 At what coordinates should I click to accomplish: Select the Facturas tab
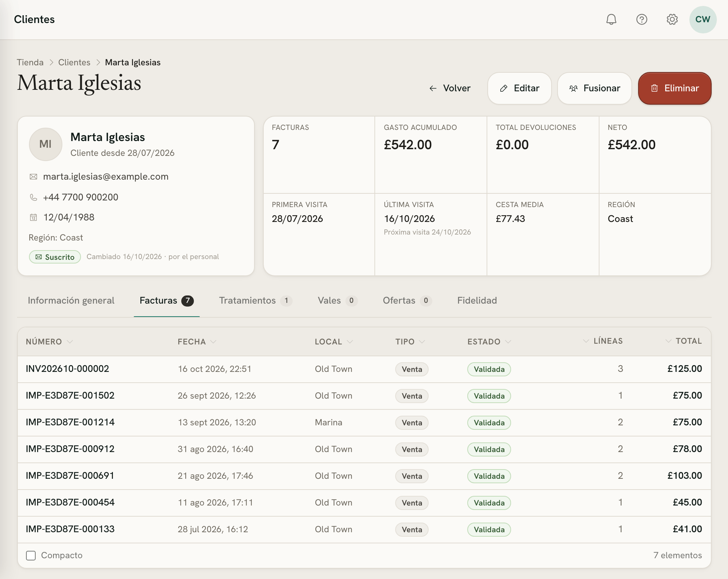coord(166,300)
